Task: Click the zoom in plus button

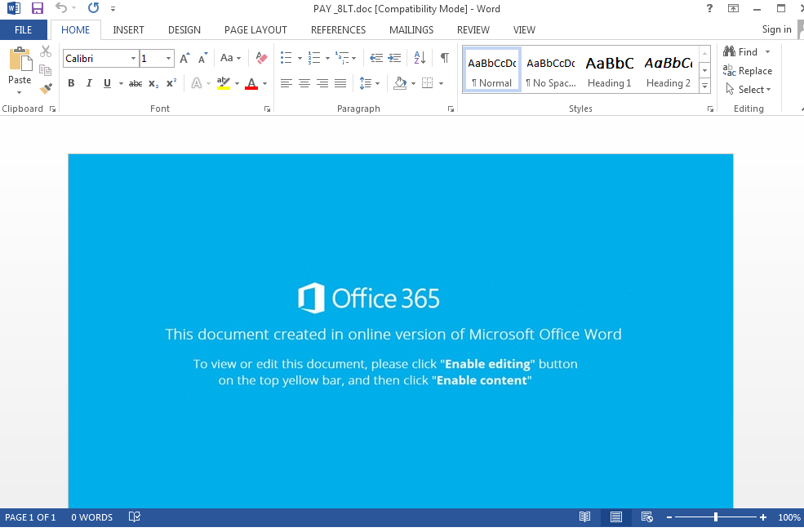Action: tap(763, 517)
